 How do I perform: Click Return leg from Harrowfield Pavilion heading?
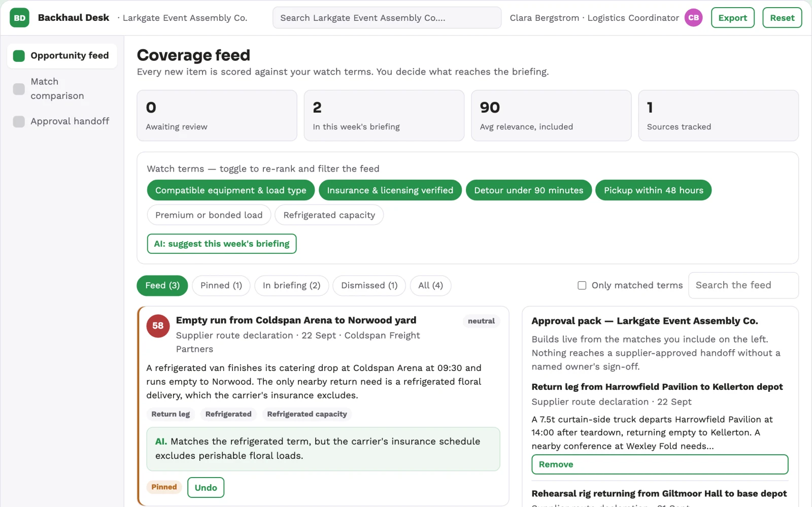tap(657, 387)
